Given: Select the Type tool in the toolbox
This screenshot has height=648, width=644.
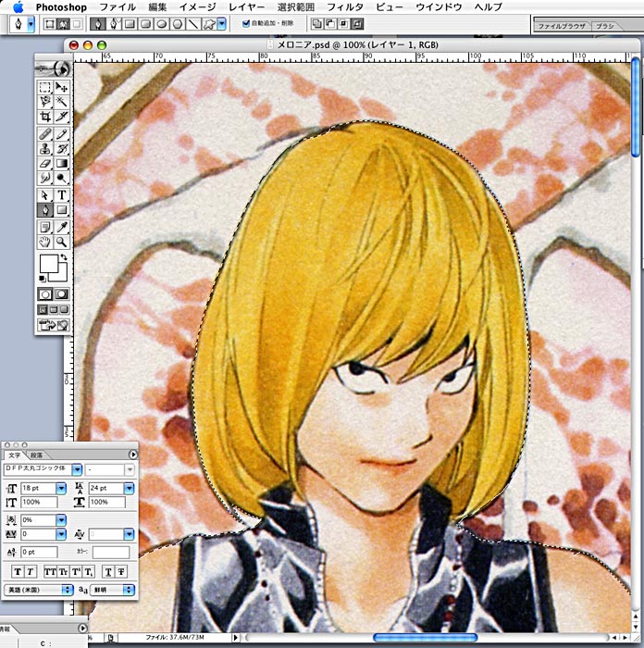Looking at the screenshot, I should pyautogui.click(x=62, y=195).
